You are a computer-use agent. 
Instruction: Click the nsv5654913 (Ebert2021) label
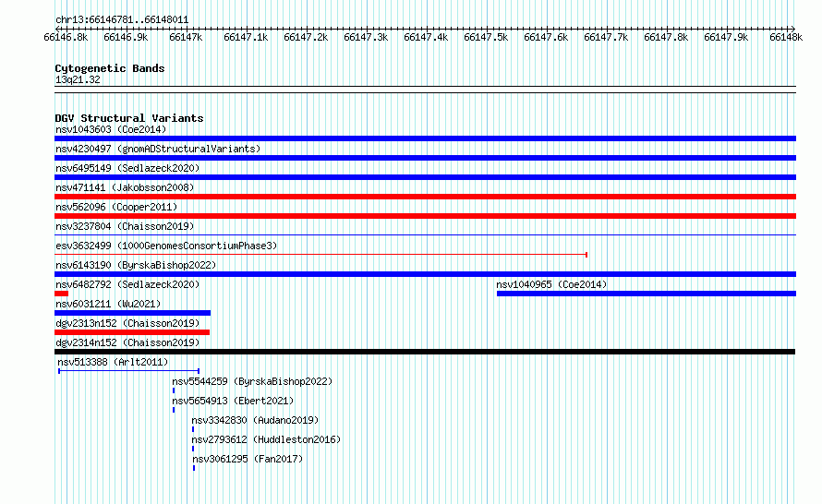pos(233,401)
